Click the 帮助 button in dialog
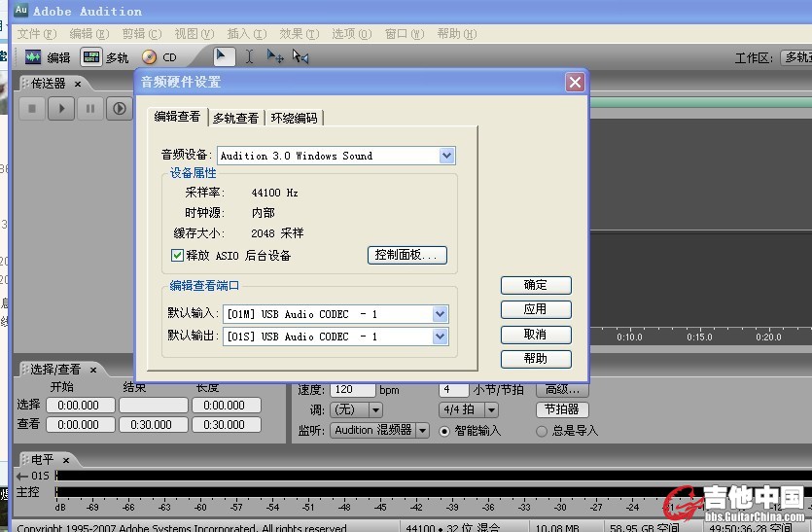812x532 pixels. coord(536,359)
